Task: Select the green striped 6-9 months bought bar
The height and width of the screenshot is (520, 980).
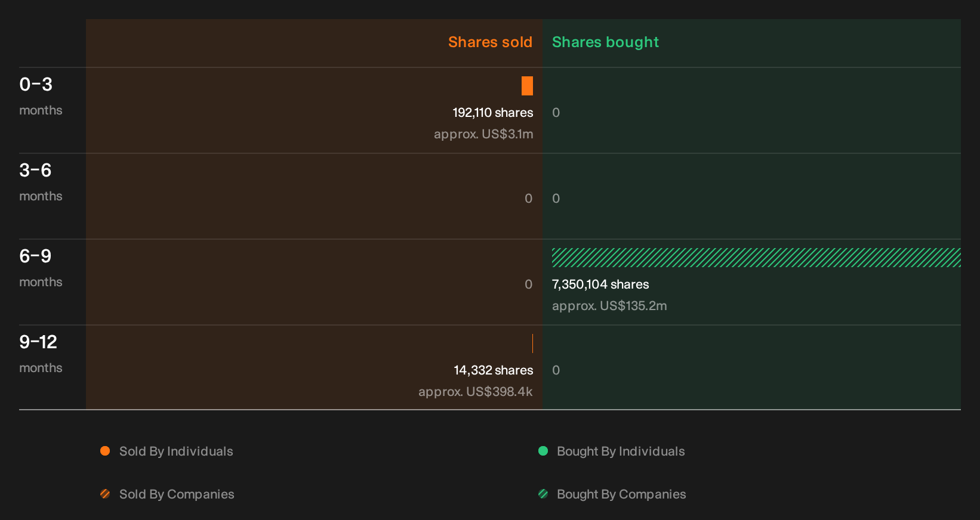Action: 756,258
